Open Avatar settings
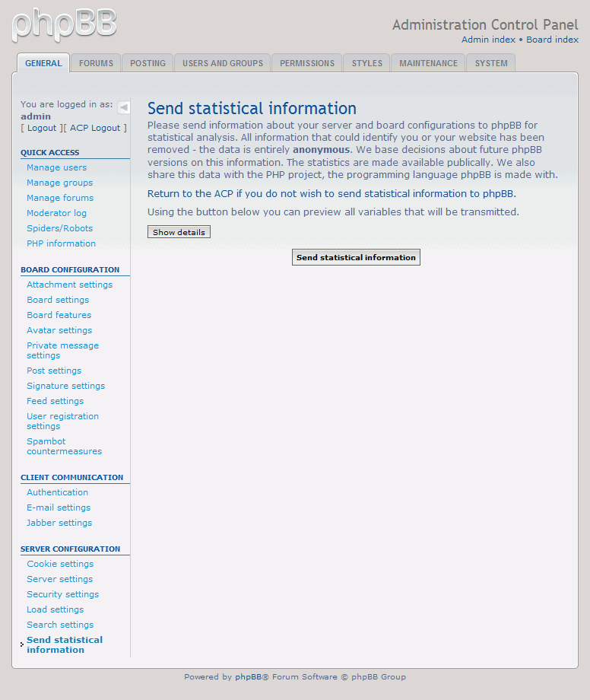Screen dimensions: 590x700 coord(59,330)
